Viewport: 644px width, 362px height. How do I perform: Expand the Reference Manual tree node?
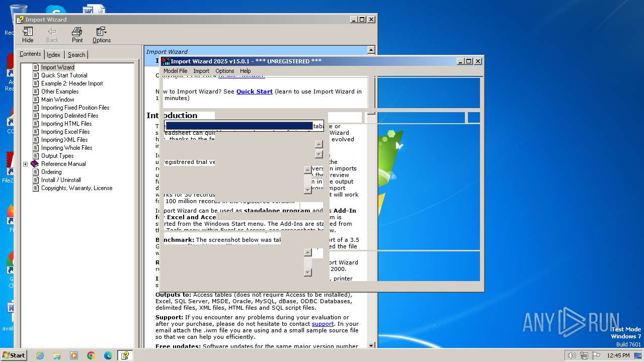(25, 164)
